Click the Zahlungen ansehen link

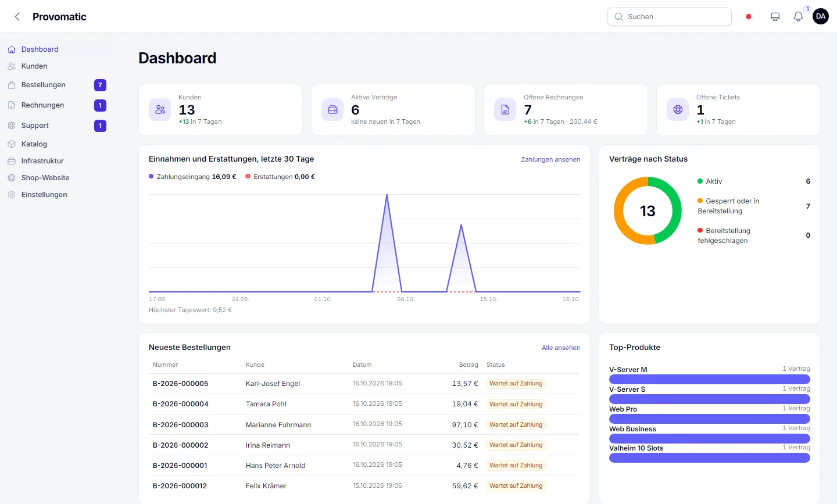550,159
